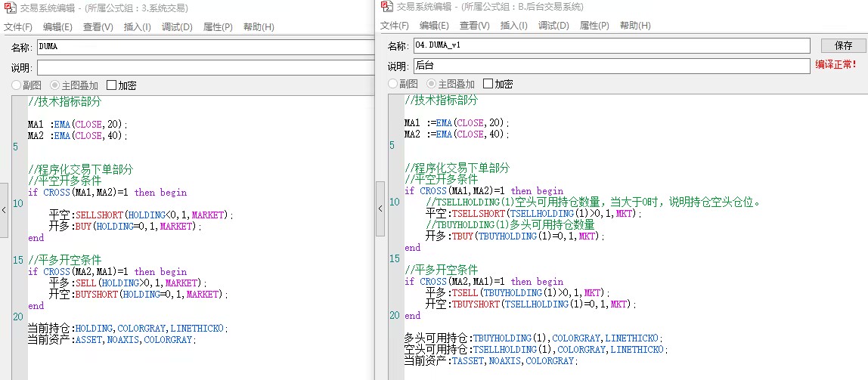Open 属性(P) menu in right window
868x380 pixels.
pos(594,26)
